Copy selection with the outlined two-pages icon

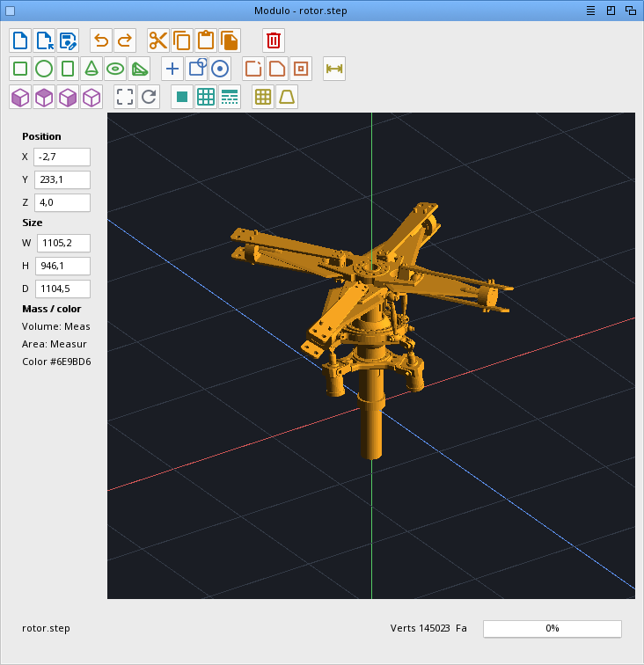182,40
